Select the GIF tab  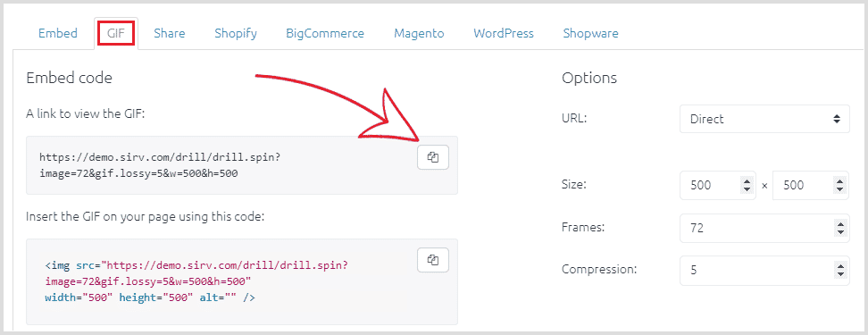coord(116,34)
